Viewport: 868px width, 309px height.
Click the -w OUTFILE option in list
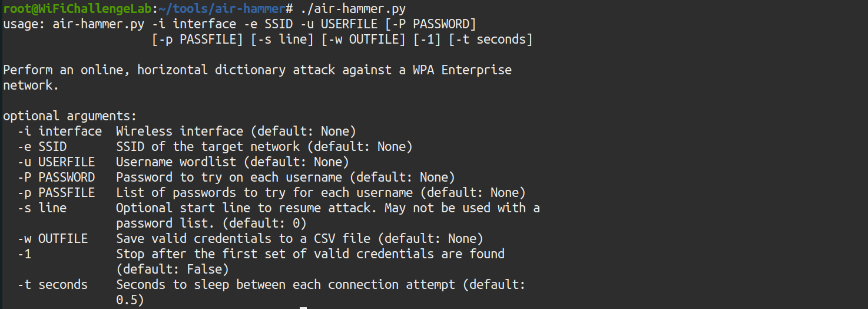click(52, 238)
